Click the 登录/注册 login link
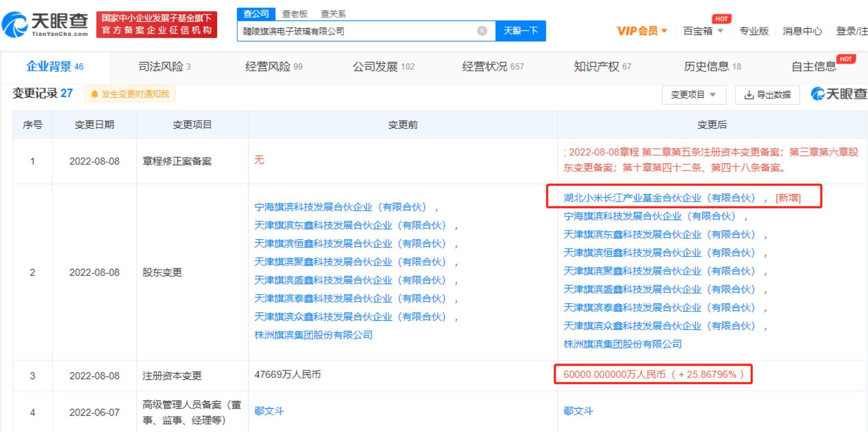Image resolution: width=868 pixels, height=432 pixels. point(852,31)
